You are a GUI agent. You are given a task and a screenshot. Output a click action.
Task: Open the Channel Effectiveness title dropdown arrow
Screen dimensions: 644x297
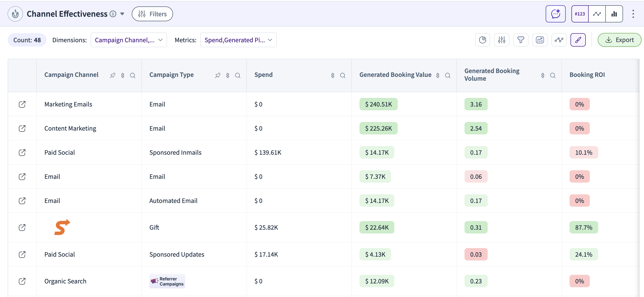[122, 14]
